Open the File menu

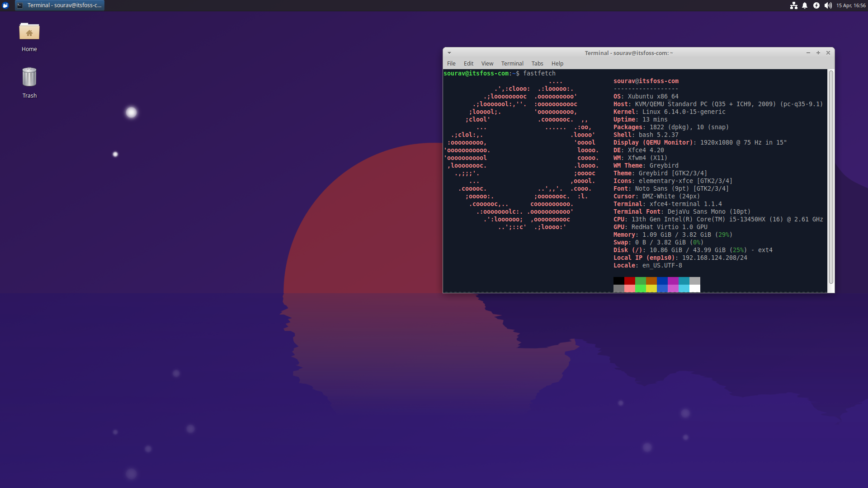(x=451, y=63)
